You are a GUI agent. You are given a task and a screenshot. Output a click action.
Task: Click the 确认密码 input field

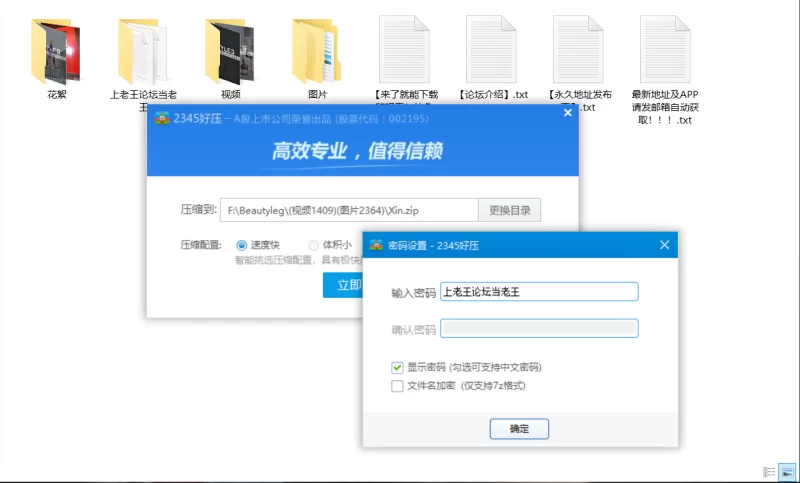[x=539, y=328]
